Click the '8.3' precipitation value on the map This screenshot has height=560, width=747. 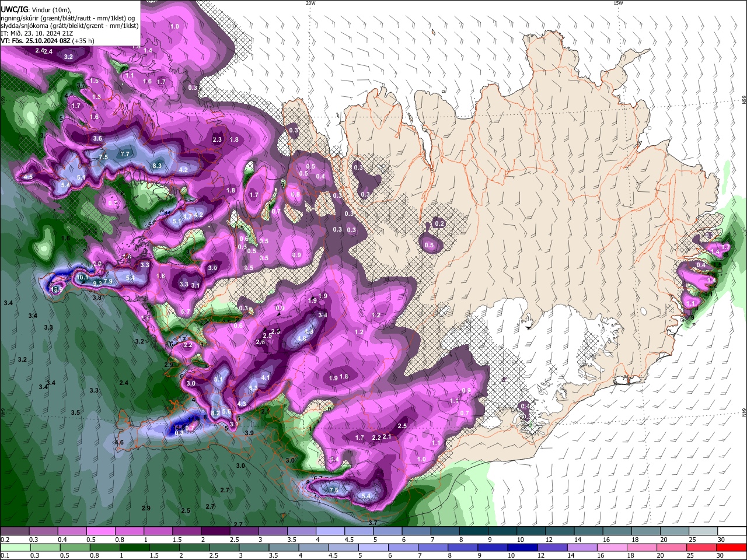[x=157, y=166]
